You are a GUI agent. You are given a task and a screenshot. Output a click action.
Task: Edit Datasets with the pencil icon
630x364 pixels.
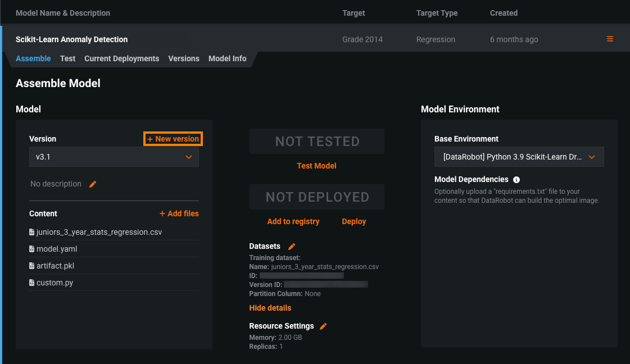pos(292,247)
